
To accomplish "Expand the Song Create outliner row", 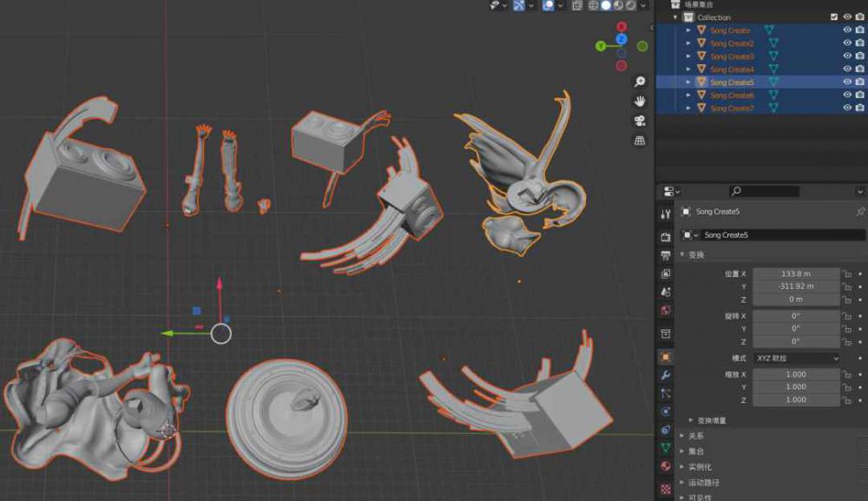I will click(688, 30).
